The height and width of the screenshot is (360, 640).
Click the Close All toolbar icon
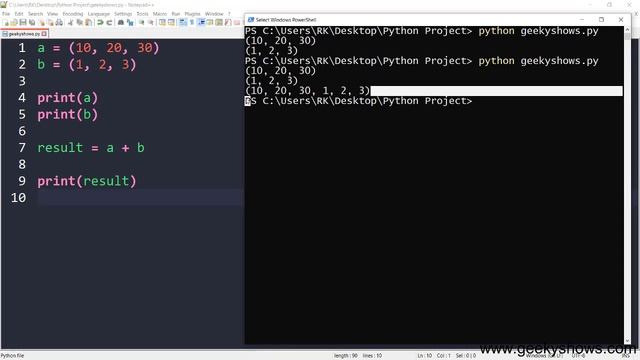pyautogui.click(x=50, y=22)
